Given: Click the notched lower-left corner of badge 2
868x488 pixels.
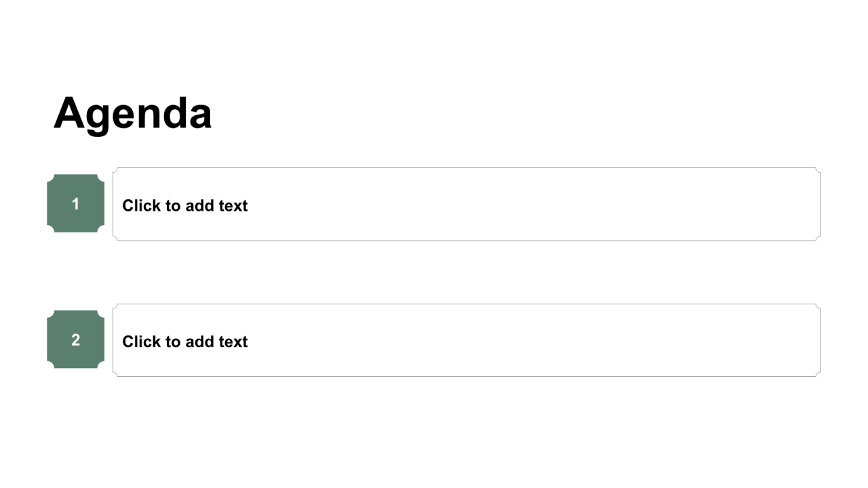Looking at the screenshot, I should (x=50, y=365).
